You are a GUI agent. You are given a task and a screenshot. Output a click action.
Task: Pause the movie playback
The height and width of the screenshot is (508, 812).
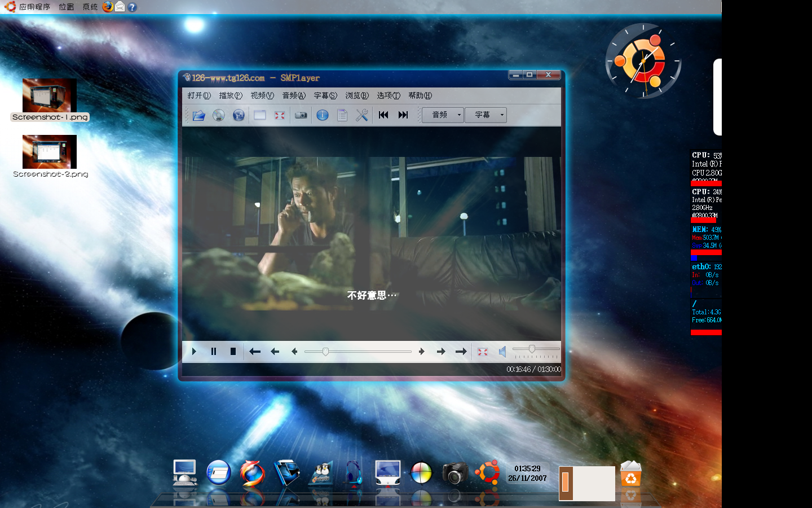coord(214,352)
